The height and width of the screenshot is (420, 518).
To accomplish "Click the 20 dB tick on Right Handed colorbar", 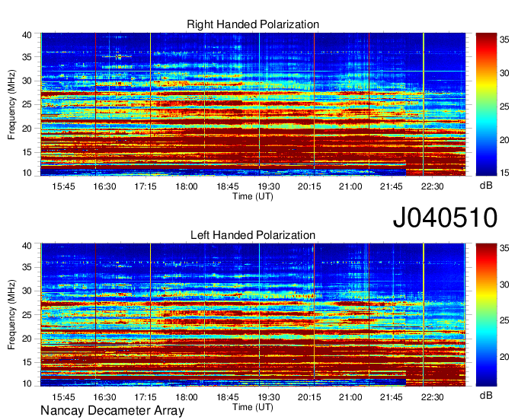I will point(504,140).
